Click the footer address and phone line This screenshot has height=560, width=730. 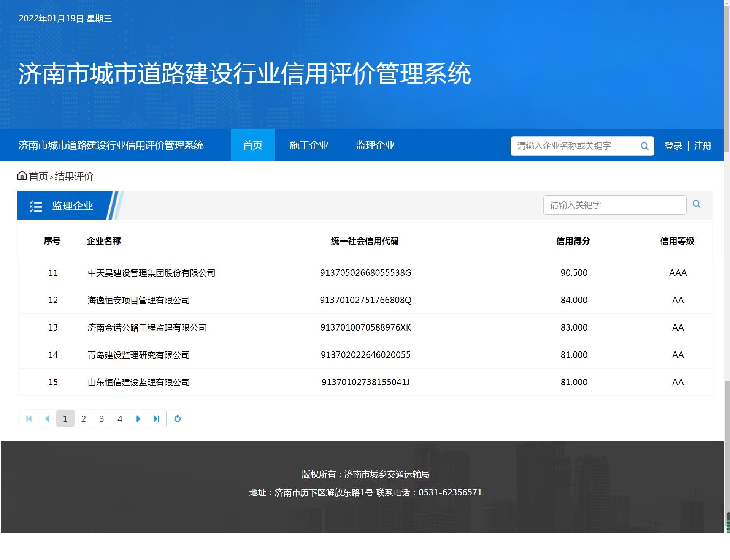tap(365, 493)
